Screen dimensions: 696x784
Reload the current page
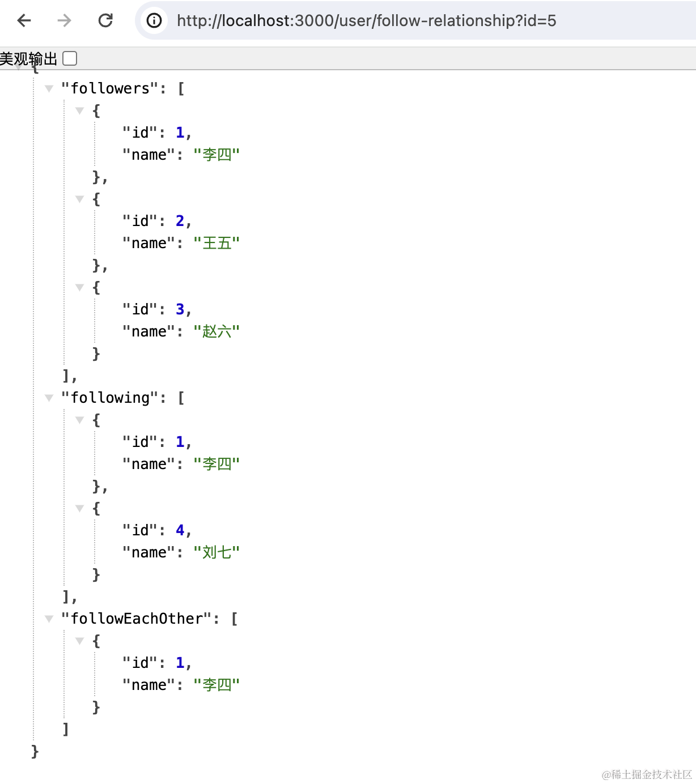pyautogui.click(x=105, y=21)
